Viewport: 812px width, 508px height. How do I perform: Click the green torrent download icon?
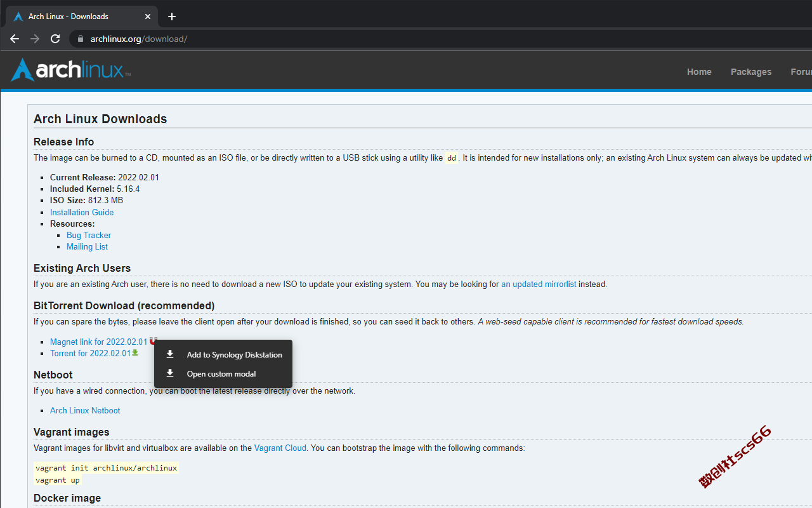(135, 353)
